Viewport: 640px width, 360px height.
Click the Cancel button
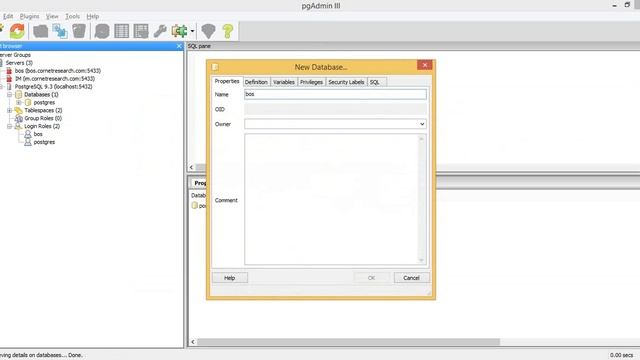411,278
